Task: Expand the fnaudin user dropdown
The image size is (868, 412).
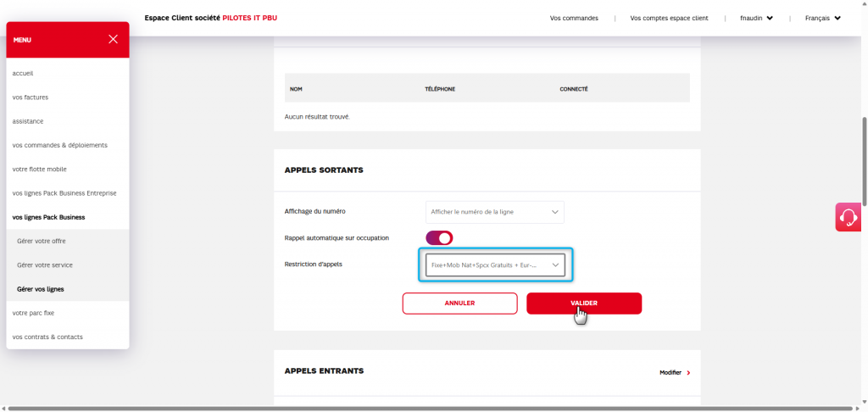Action: click(x=756, y=19)
